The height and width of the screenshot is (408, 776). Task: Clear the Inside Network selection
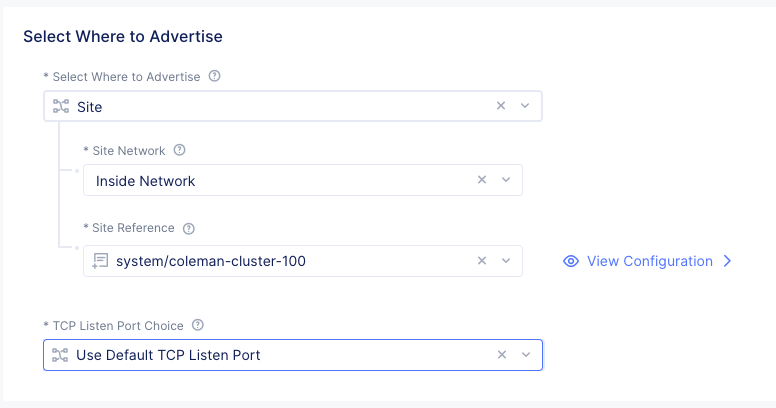point(481,180)
